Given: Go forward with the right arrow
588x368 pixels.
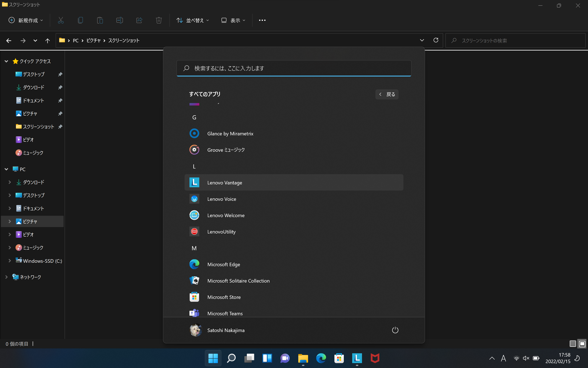Looking at the screenshot, I should pos(23,41).
